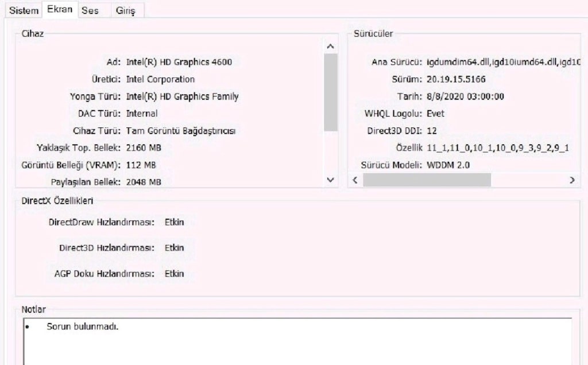Click 'Tam Görüntü Bağdaştırıcısı' device type value
The width and height of the screenshot is (588, 365).
(181, 131)
